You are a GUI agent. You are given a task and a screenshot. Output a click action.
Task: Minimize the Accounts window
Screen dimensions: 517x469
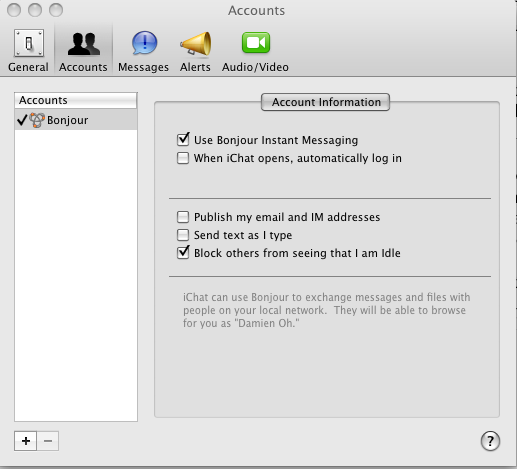pos(35,10)
